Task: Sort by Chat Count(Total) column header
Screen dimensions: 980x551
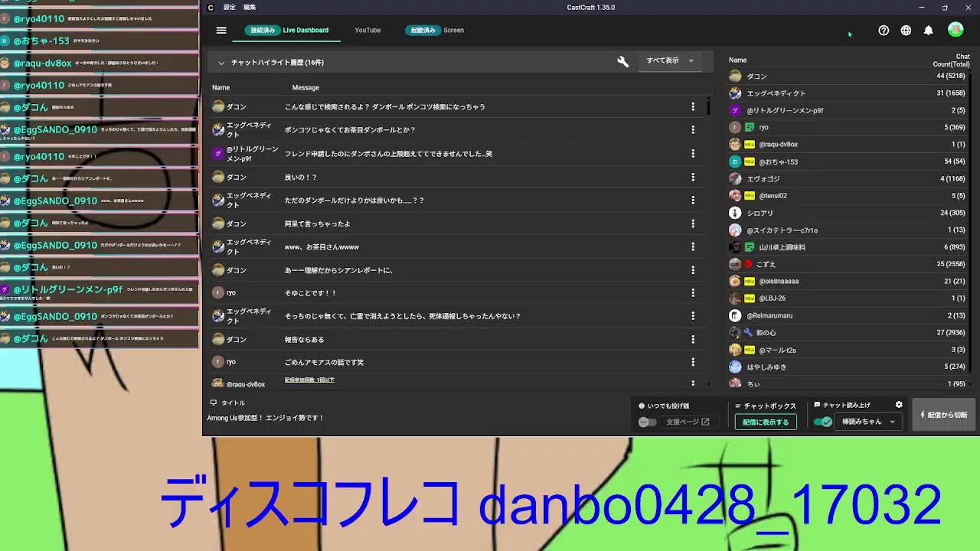Action: pyautogui.click(x=951, y=60)
